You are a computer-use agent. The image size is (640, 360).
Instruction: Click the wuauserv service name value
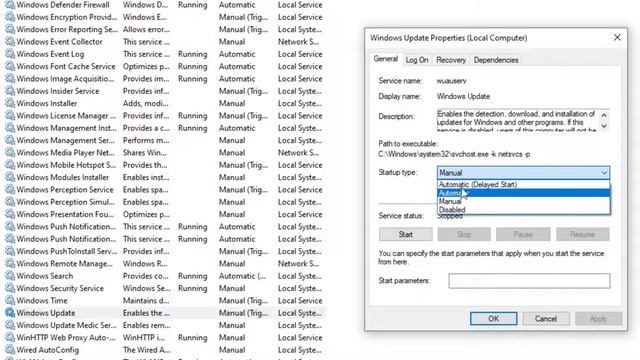[451, 81]
